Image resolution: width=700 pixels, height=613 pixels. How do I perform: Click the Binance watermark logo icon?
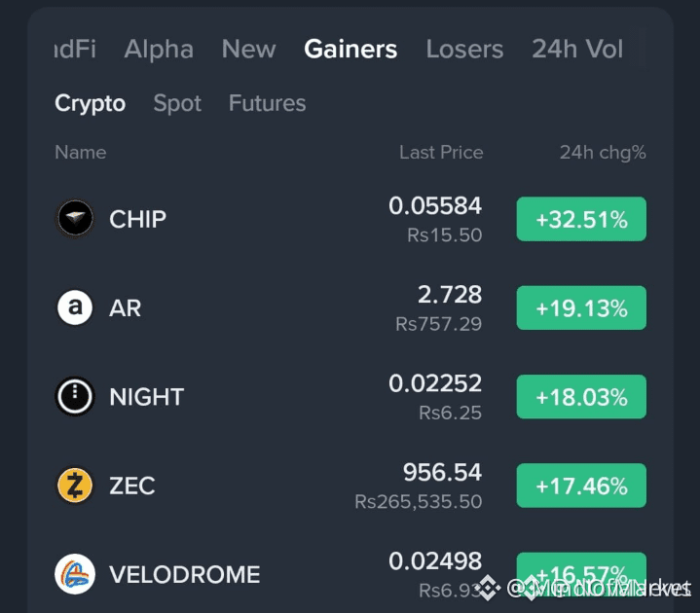(x=488, y=588)
